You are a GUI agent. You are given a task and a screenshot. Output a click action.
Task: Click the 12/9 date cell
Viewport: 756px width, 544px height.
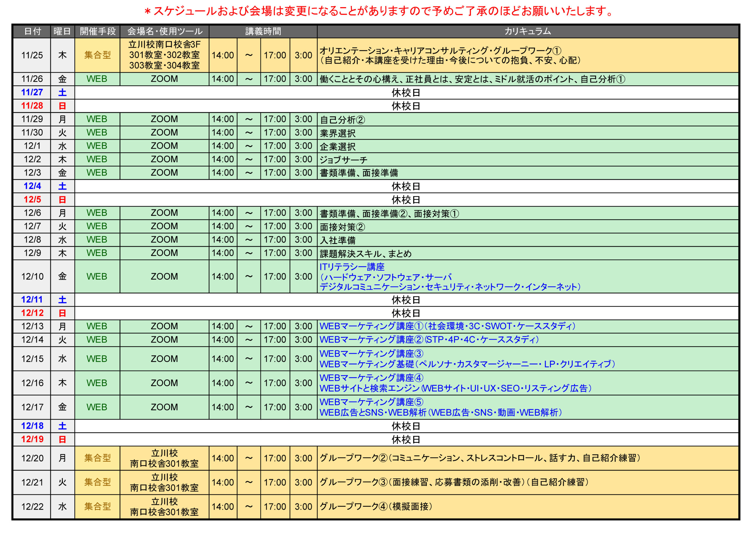click(32, 253)
